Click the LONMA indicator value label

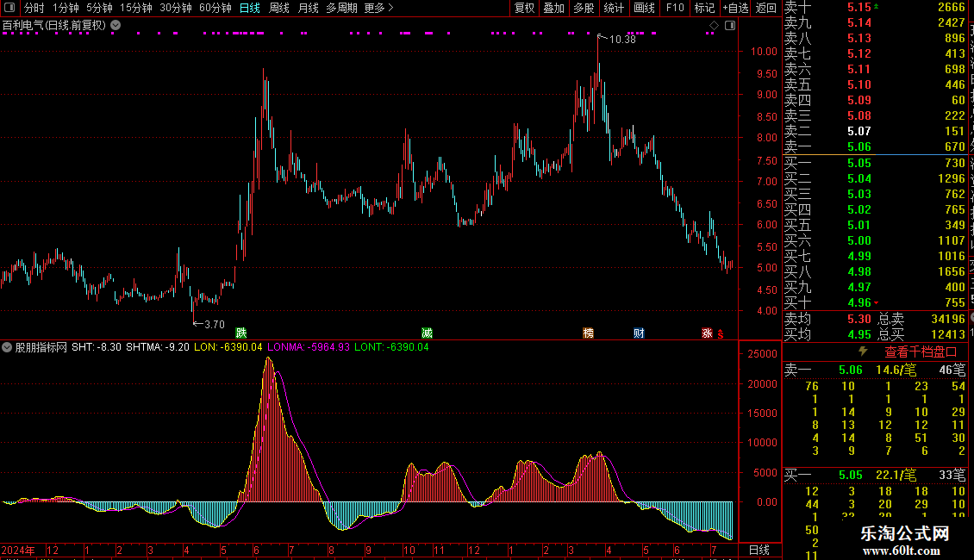(x=309, y=347)
